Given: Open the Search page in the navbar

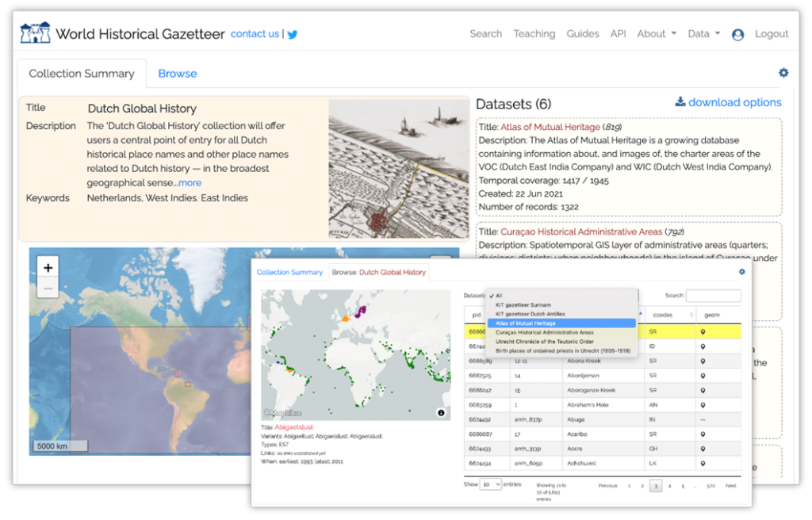Looking at the screenshot, I should [x=486, y=33].
